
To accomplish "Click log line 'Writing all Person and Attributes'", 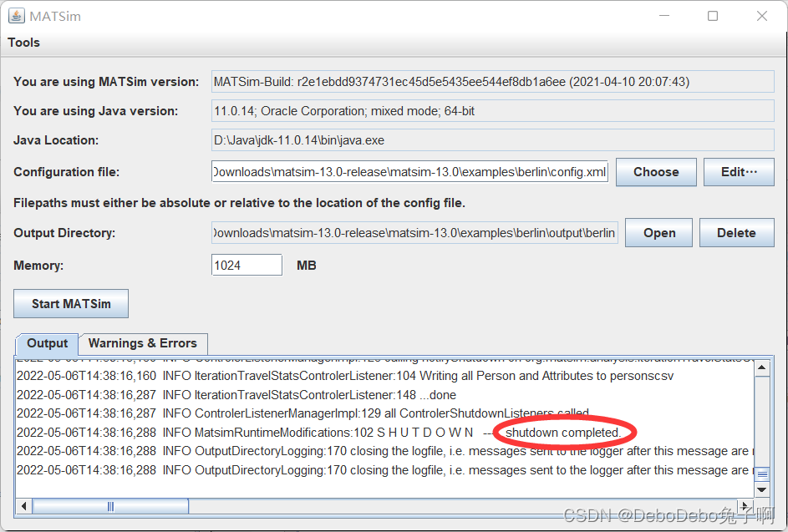I will [x=345, y=377].
